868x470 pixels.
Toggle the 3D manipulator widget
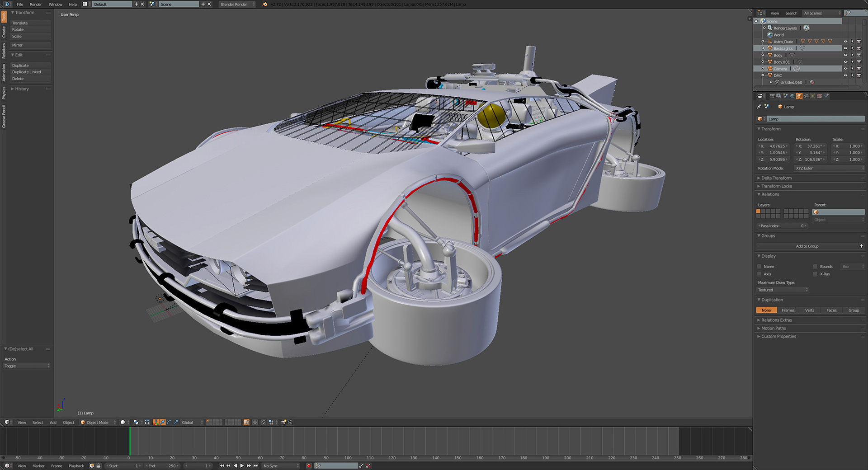156,422
